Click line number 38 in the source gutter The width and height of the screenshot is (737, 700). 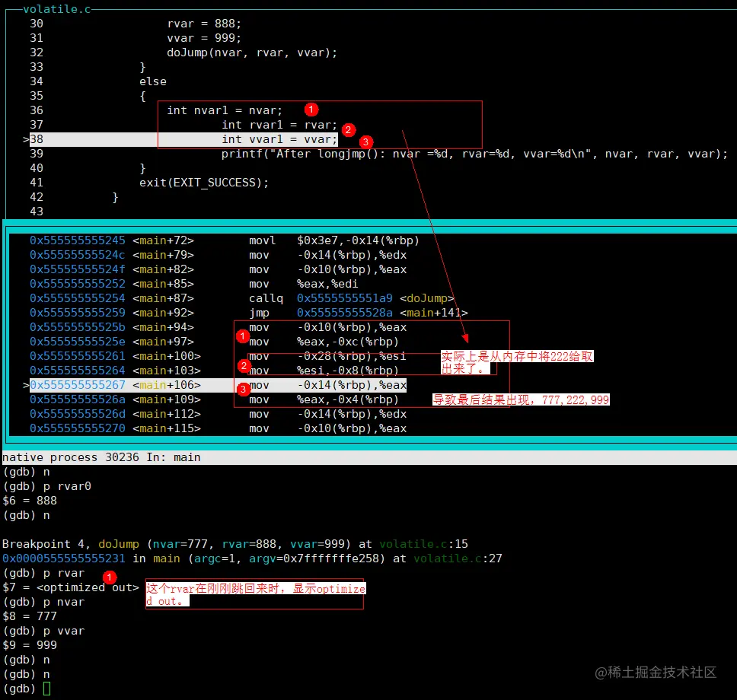[37, 139]
